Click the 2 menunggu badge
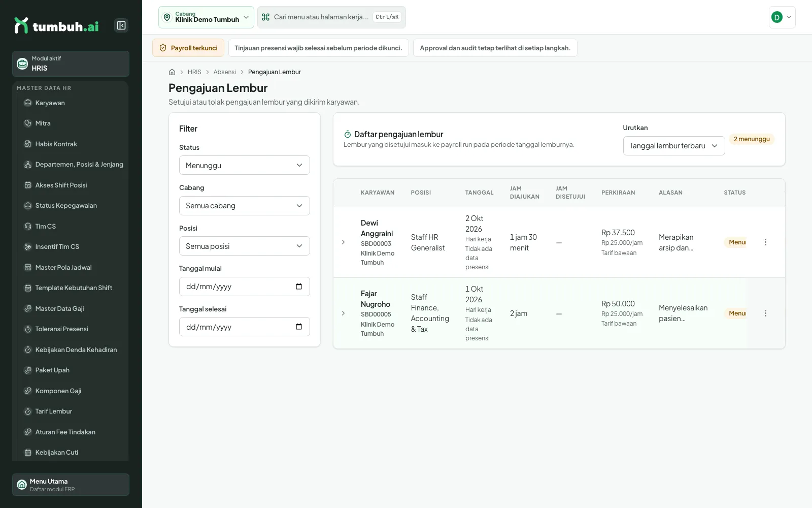 pyautogui.click(x=752, y=139)
